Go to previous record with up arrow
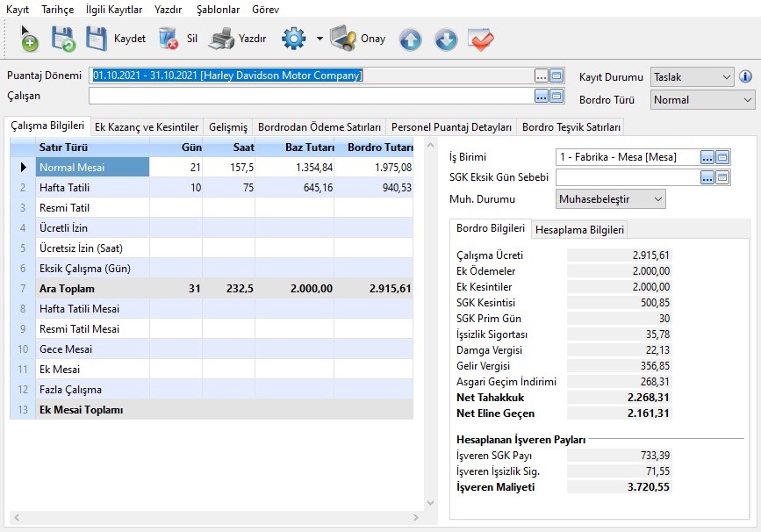Screen dimensions: 761x532 tap(410, 40)
